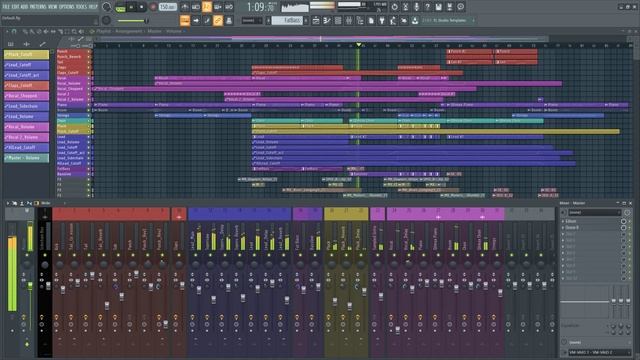Screen dimensions: 640x360
Task: Click the speech bubble icon at top
Action: point(460,7)
